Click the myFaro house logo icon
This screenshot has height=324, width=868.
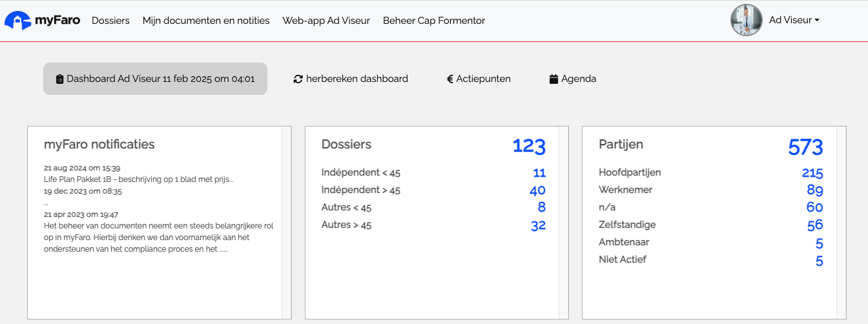[x=17, y=21]
